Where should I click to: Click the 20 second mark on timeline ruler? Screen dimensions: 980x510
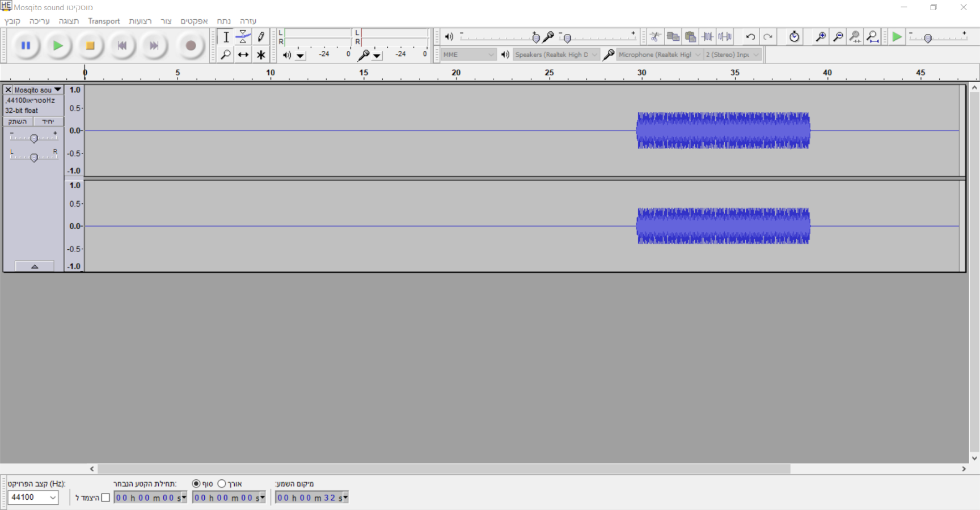click(456, 73)
